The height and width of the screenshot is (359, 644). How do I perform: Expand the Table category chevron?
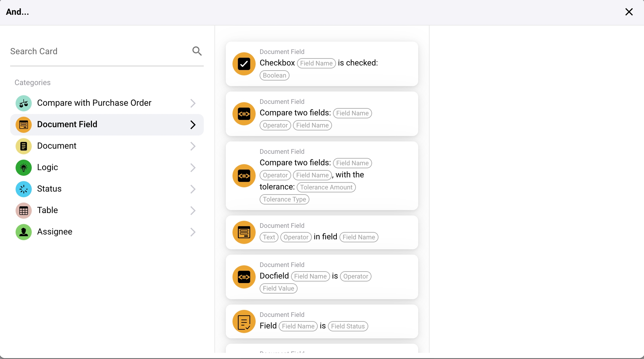click(193, 210)
